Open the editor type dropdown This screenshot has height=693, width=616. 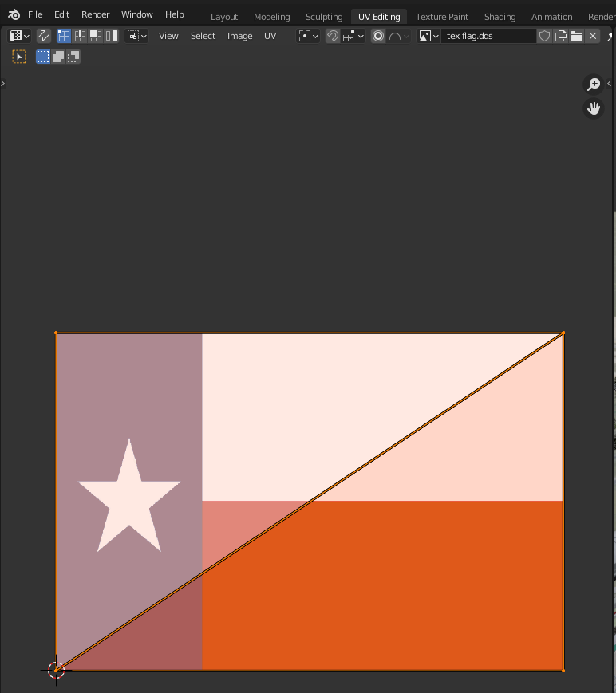19,36
